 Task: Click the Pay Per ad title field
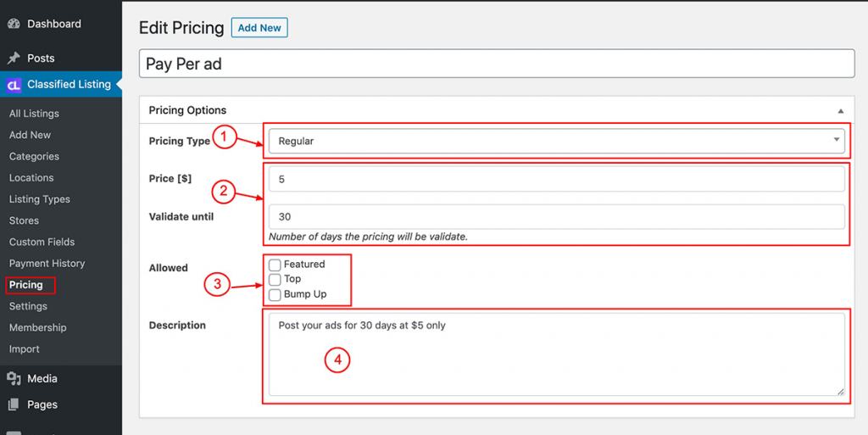coord(497,64)
